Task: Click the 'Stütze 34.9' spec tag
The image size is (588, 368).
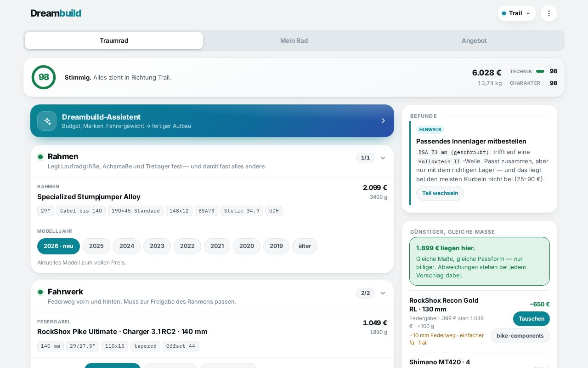Action: (x=242, y=211)
